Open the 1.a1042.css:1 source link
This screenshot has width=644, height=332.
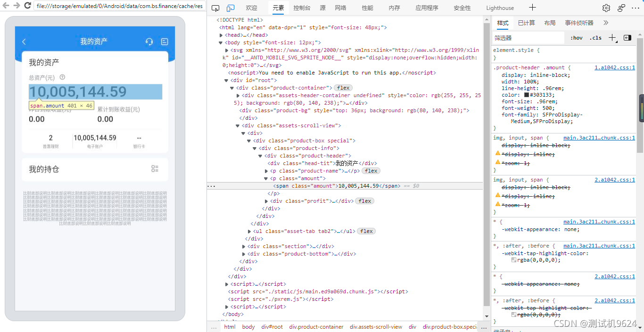click(615, 67)
